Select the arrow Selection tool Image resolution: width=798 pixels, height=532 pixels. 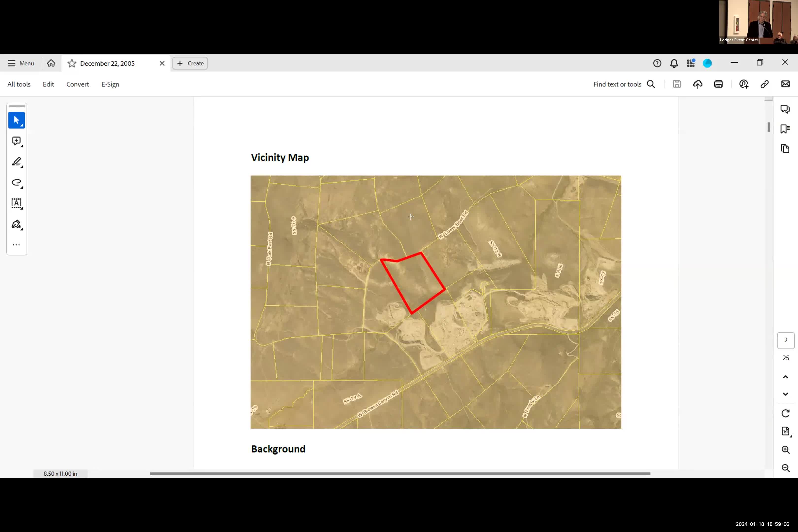point(16,120)
